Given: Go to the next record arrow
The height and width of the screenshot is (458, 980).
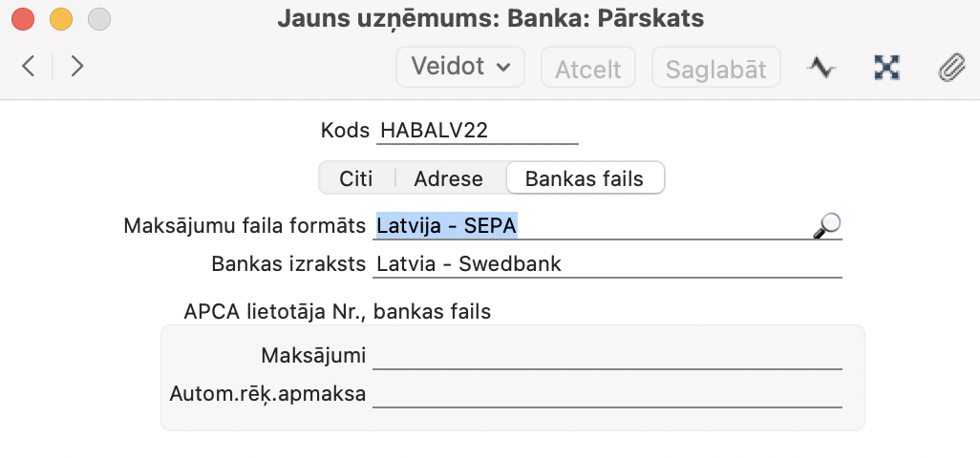Looking at the screenshot, I should [77, 67].
